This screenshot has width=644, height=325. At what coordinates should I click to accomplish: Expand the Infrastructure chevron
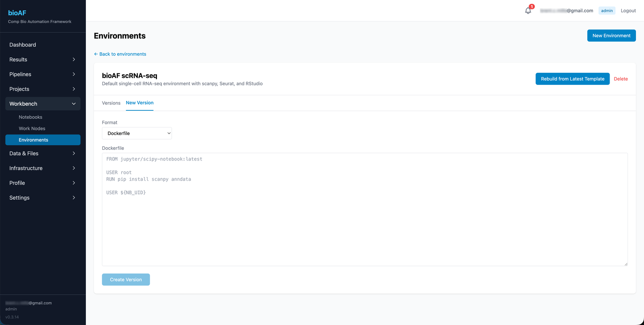74,168
